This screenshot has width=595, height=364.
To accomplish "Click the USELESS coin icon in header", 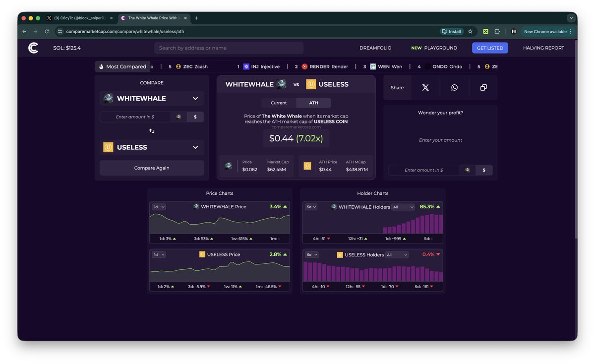I will 311,84.
